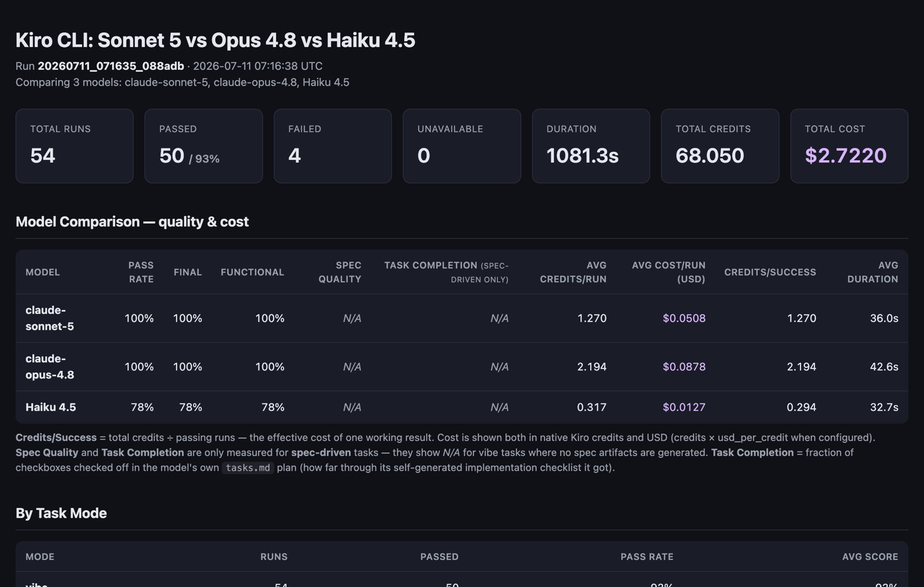Select the claude-sonnet-5 model name in the table
The image size is (924, 587).
click(x=50, y=318)
